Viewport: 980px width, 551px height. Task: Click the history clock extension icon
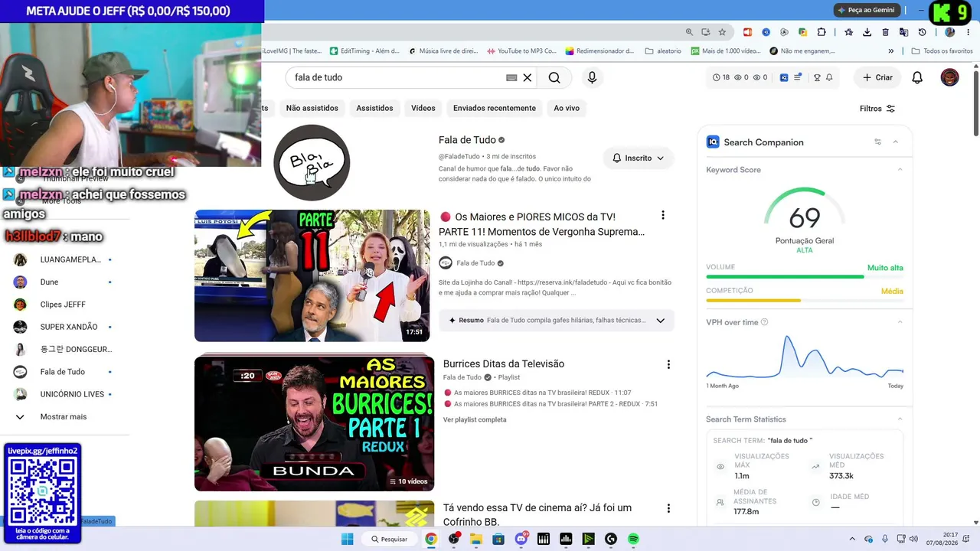click(922, 32)
